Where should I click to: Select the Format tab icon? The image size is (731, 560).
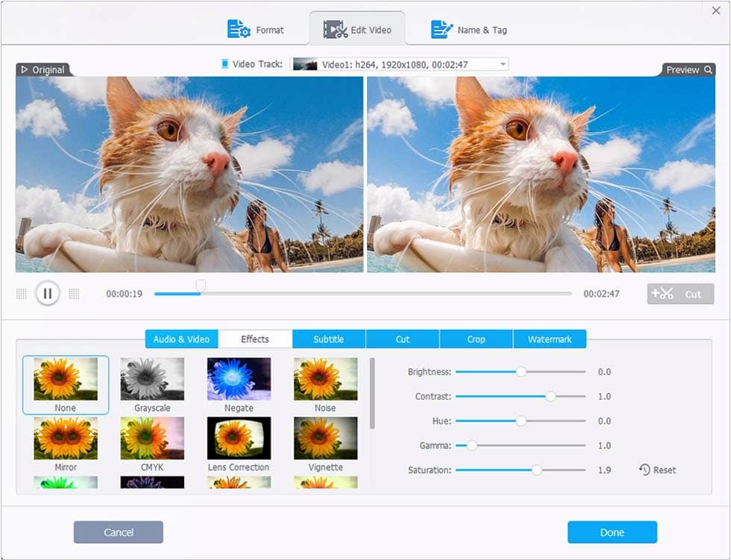[237, 29]
